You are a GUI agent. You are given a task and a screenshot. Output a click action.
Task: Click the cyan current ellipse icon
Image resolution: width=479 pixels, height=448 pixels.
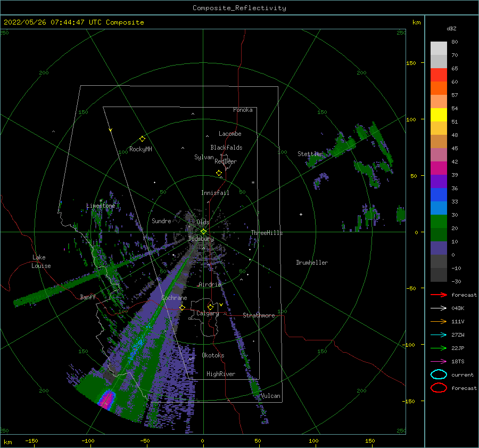(x=439, y=374)
